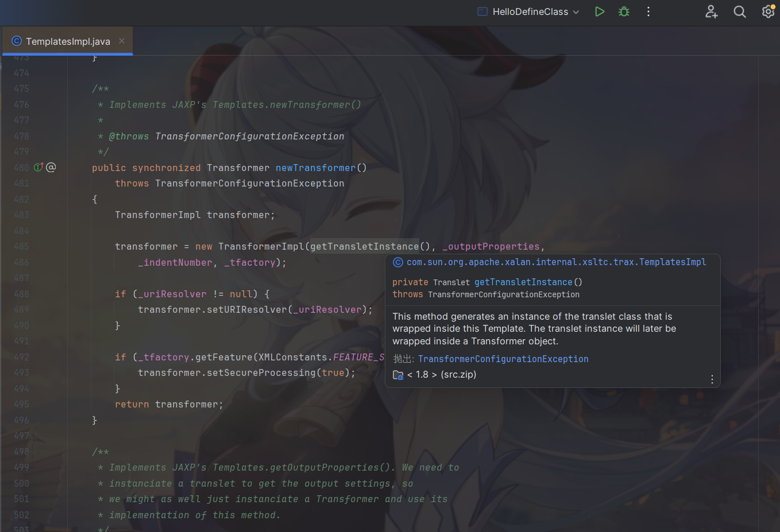Image resolution: width=780 pixels, height=532 pixels.
Task: Click the getTransletInstance name in popup signature
Action: coord(523,282)
